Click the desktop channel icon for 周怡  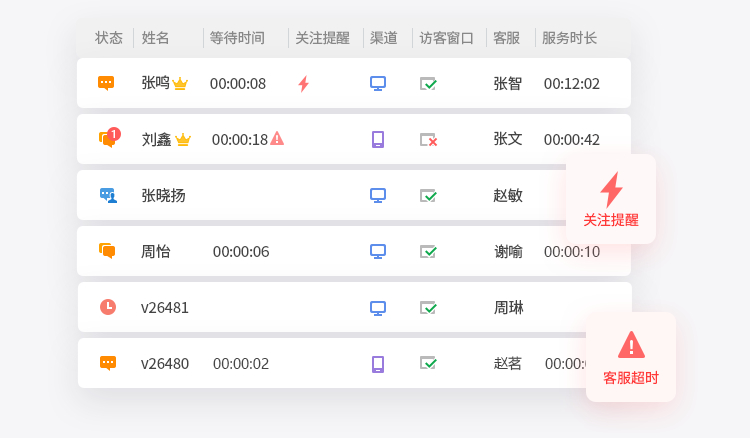pyautogui.click(x=377, y=251)
